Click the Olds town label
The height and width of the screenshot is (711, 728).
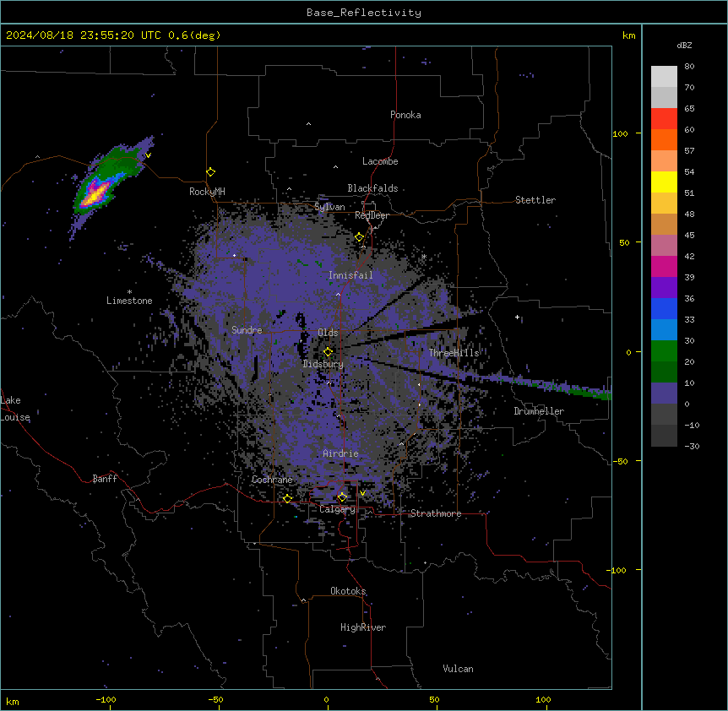(328, 333)
